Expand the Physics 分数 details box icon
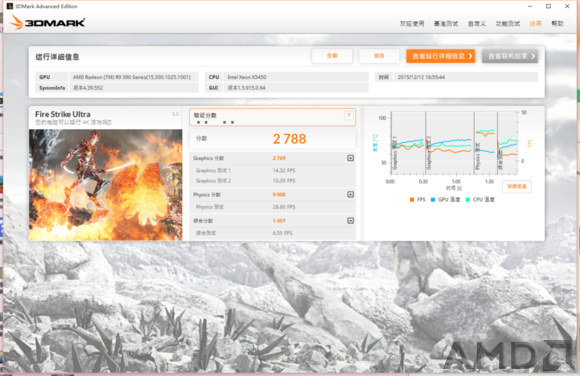 pos(350,194)
